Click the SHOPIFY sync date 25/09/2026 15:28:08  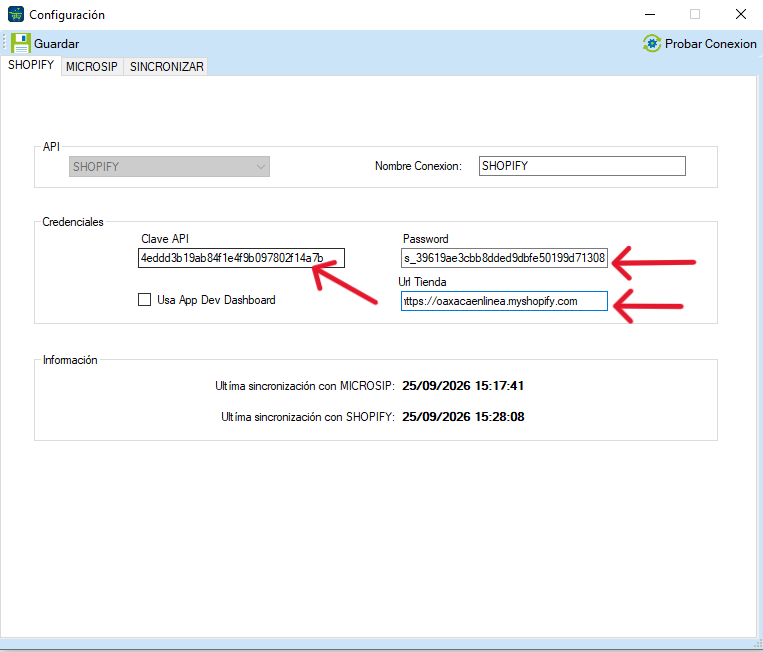coord(463,417)
